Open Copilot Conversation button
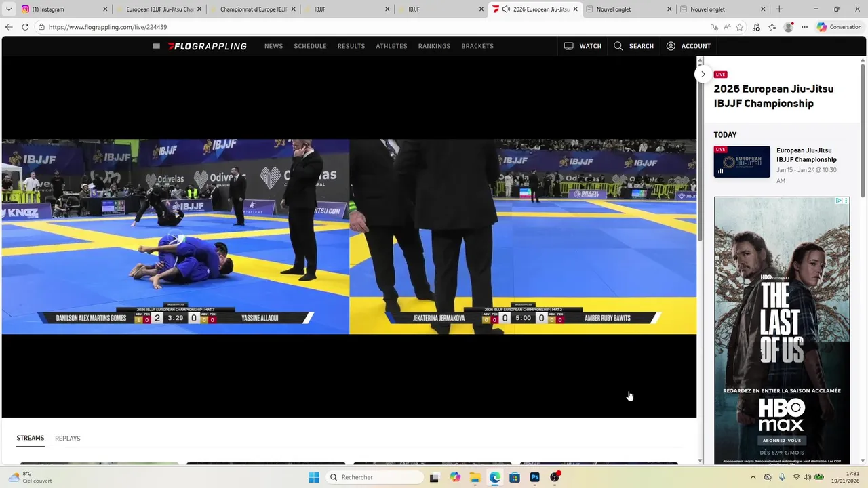This screenshot has height=488, width=868. [839, 27]
